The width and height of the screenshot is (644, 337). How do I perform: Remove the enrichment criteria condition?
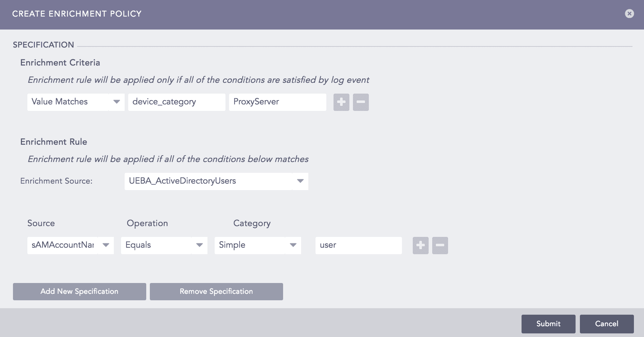(361, 102)
